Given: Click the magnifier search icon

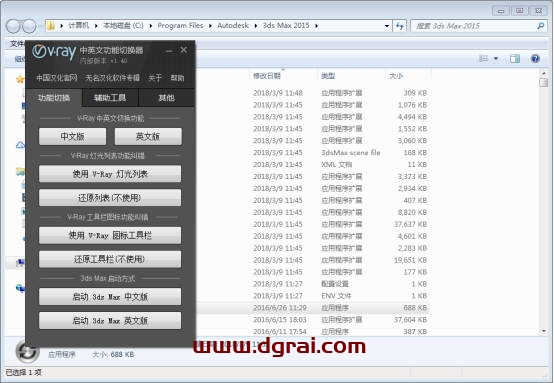Looking at the screenshot, I should coord(541,26).
